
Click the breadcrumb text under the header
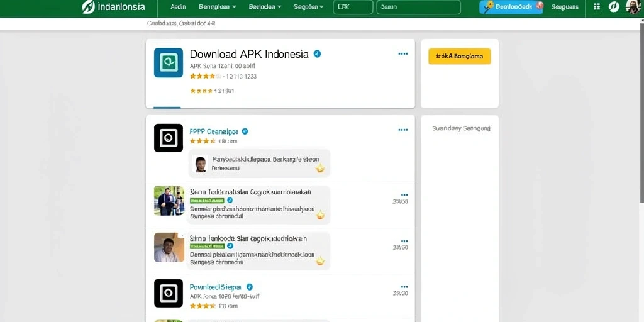[x=181, y=23]
